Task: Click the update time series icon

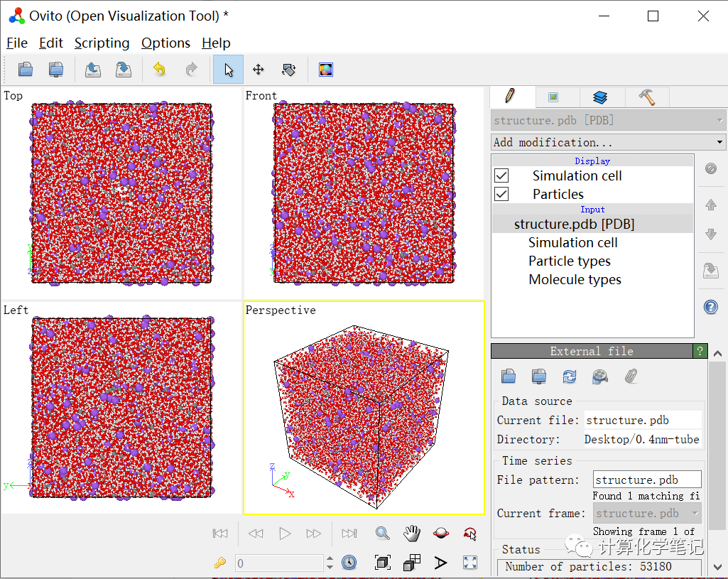Action: [x=600, y=377]
